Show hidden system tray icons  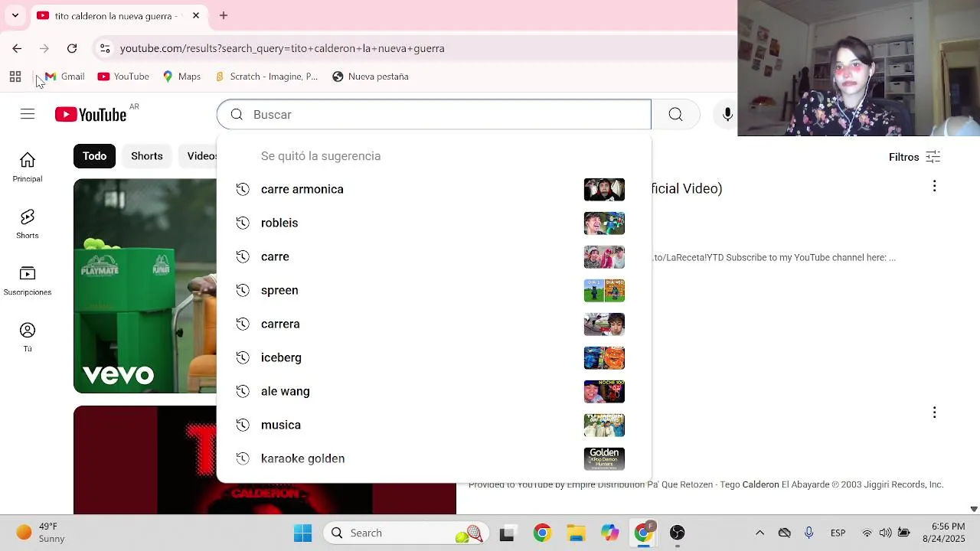point(759,533)
